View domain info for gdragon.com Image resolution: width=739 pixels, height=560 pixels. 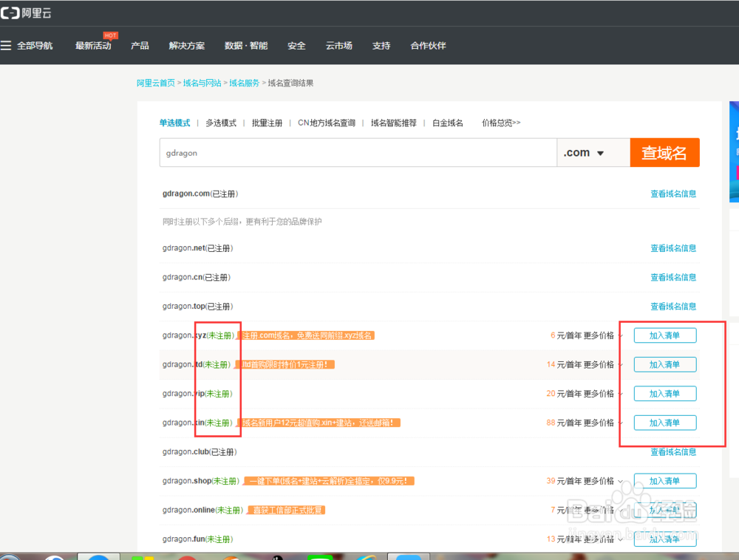click(x=673, y=194)
